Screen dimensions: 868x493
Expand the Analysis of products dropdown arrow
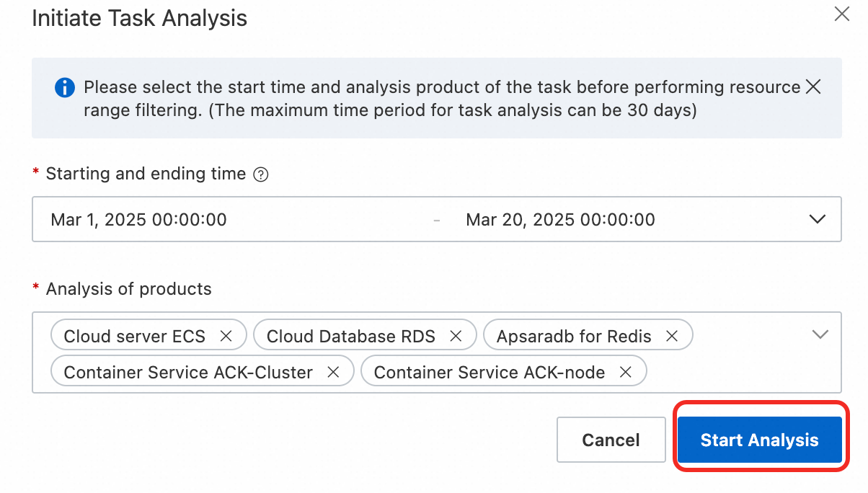(820, 334)
